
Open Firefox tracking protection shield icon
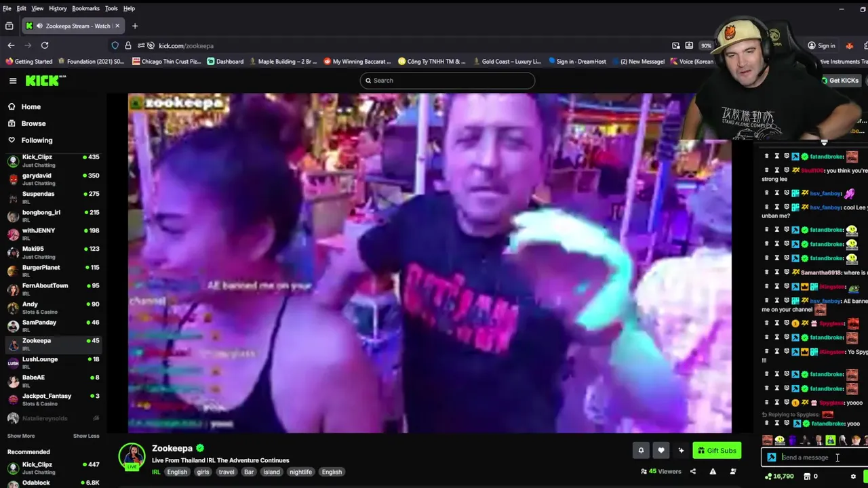click(x=115, y=45)
